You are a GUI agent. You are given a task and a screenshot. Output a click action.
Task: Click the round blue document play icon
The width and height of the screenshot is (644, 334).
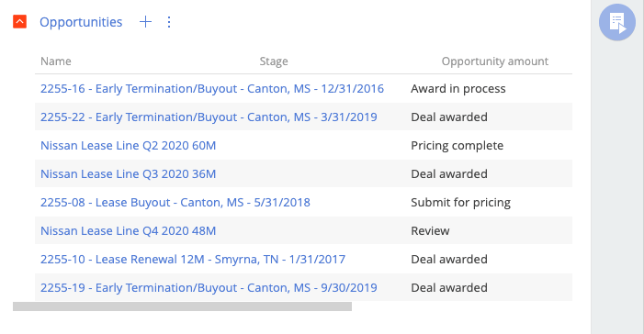click(616, 22)
